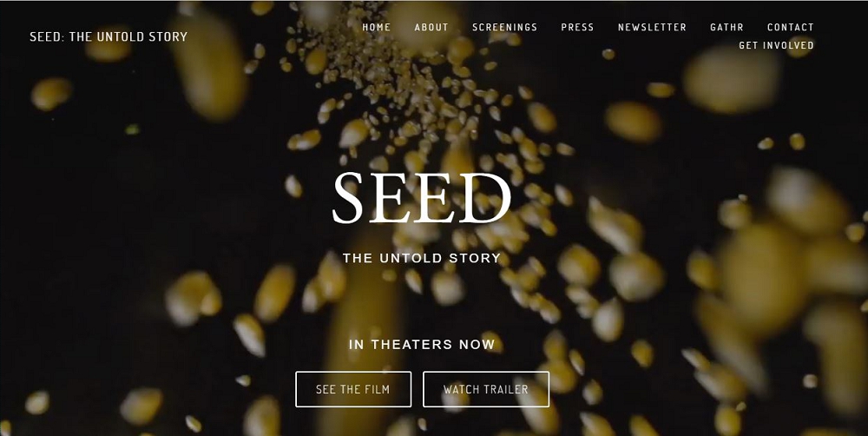868x436 pixels.
Task: Click the blurred seed below the site title
Action: coord(108,50)
